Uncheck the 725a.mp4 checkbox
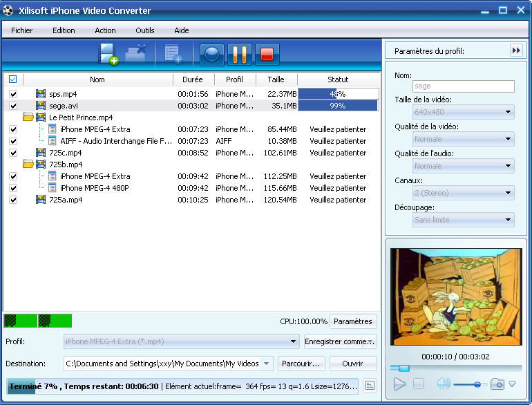The width and height of the screenshot is (532, 405). (13, 200)
